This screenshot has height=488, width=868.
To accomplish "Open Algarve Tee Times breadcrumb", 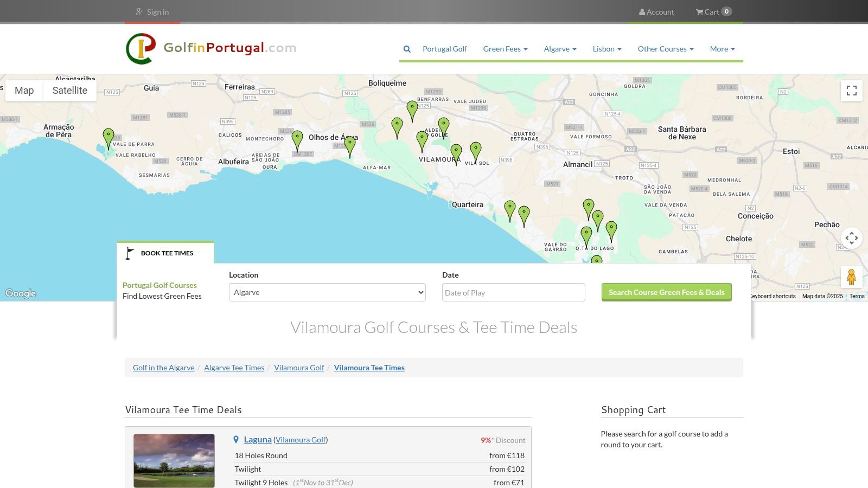I will pyautogui.click(x=234, y=368).
